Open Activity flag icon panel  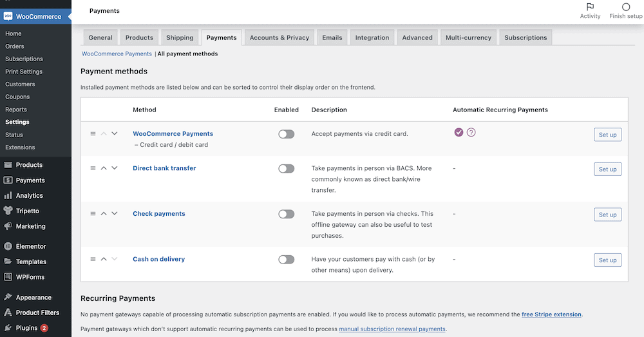click(590, 6)
